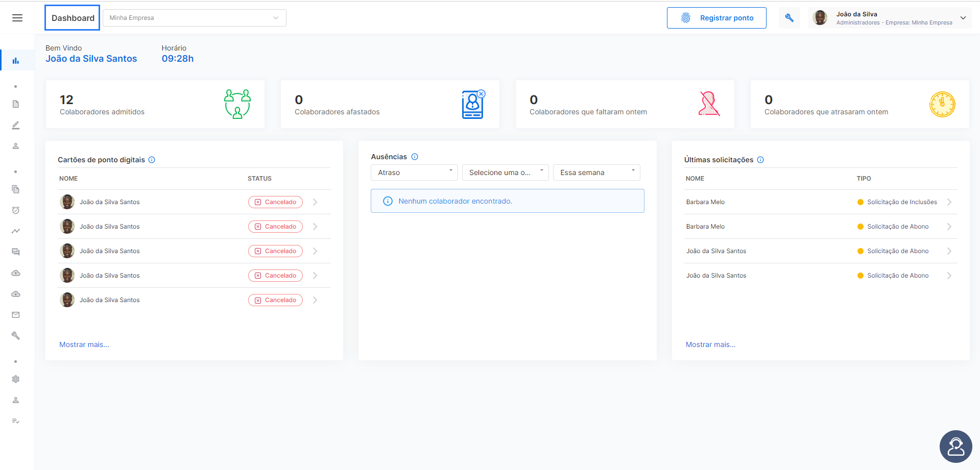Show info for Cartões de ponto digitais
The image size is (980, 470).
click(152, 160)
